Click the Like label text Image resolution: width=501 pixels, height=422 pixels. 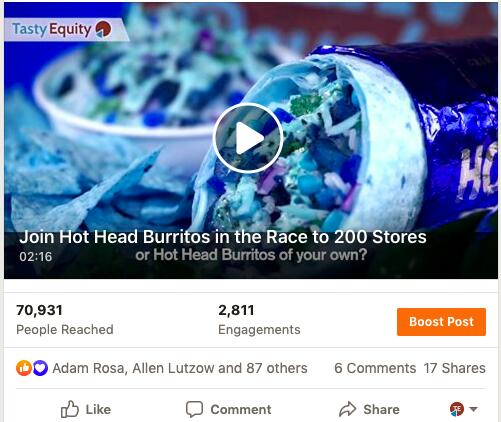98,409
